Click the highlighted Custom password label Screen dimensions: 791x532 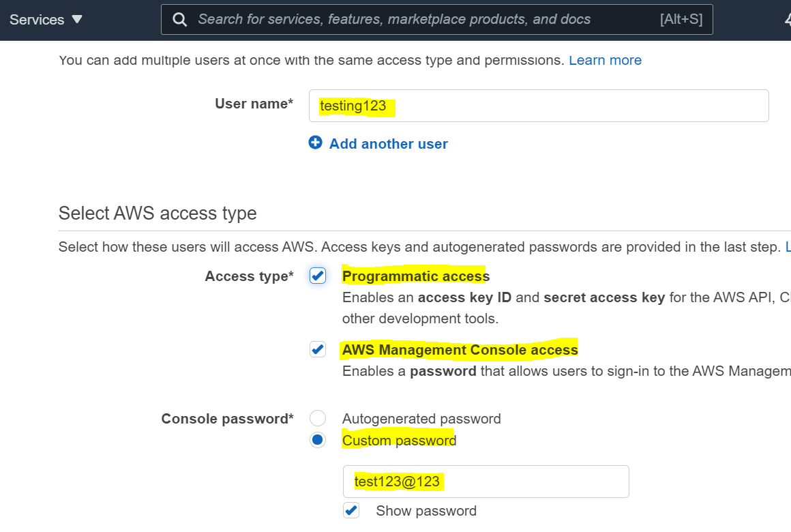(399, 440)
